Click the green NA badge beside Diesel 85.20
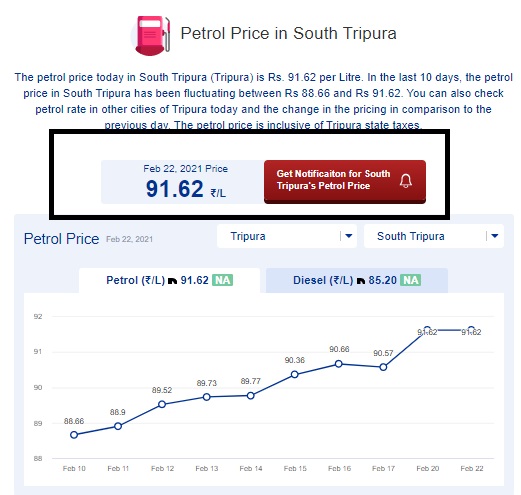 point(411,280)
